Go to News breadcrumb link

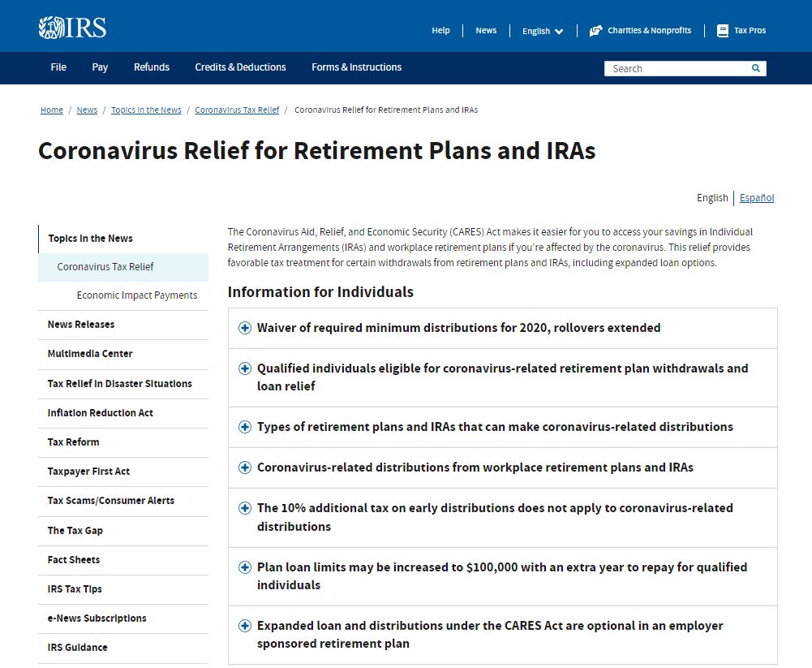click(x=87, y=110)
